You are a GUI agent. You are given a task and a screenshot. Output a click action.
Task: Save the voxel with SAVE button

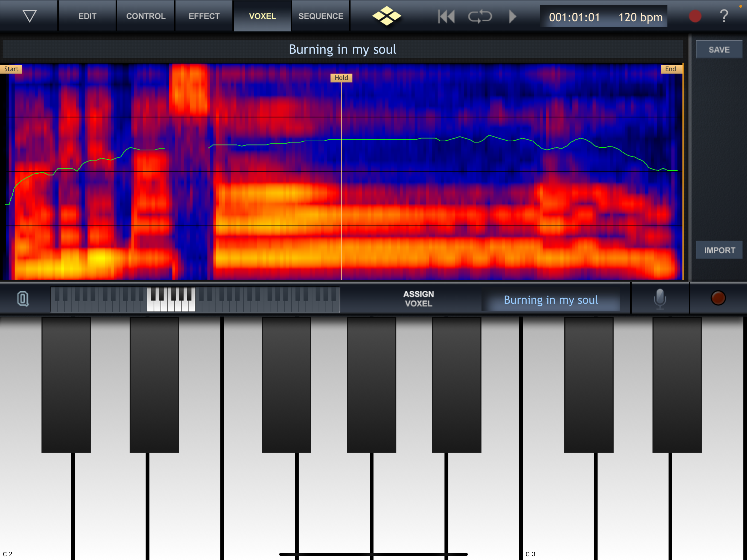(719, 50)
